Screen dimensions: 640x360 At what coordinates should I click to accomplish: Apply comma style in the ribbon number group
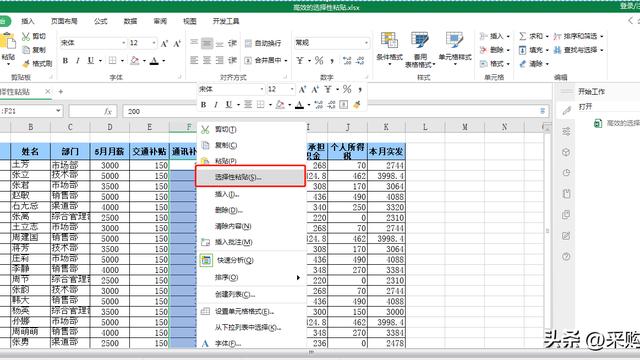coord(332,60)
